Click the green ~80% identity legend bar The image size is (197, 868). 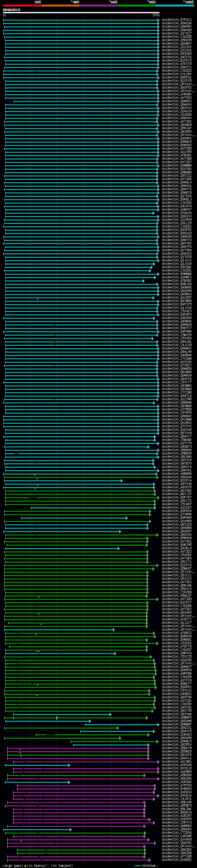136,6
